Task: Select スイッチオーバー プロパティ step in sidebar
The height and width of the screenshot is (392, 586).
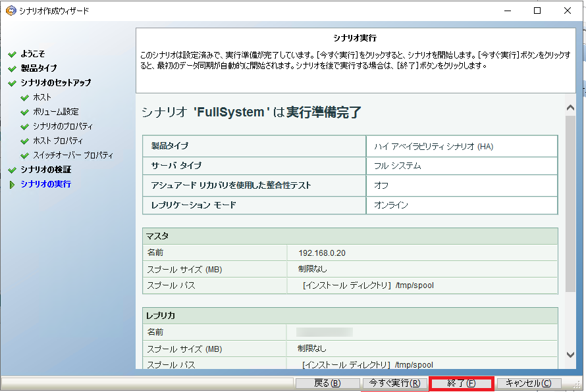Action: click(x=73, y=155)
